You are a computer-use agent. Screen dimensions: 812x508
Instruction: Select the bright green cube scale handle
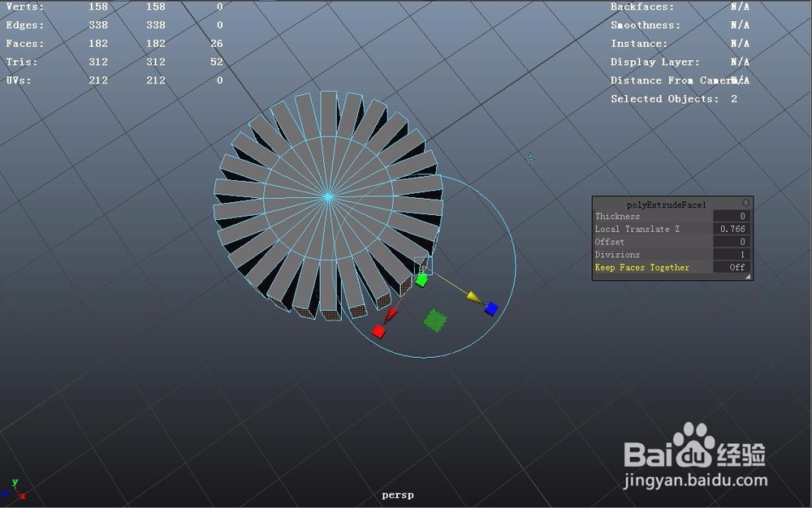click(421, 281)
